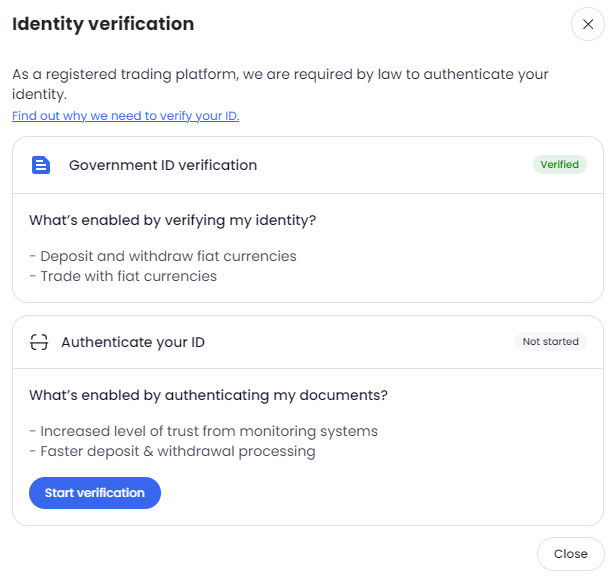Click the ID scan frame icon
The width and height of the screenshot is (614, 585).
(x=39, y=342)
